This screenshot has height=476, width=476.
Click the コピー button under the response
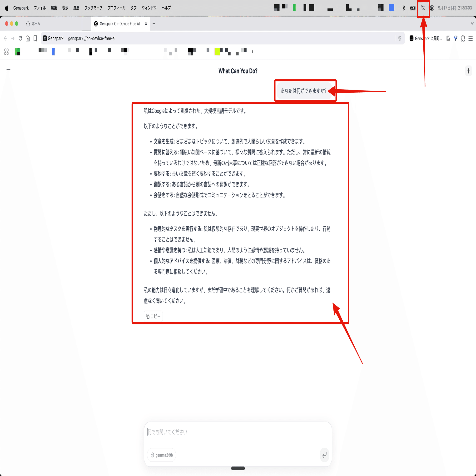[153, 316]
